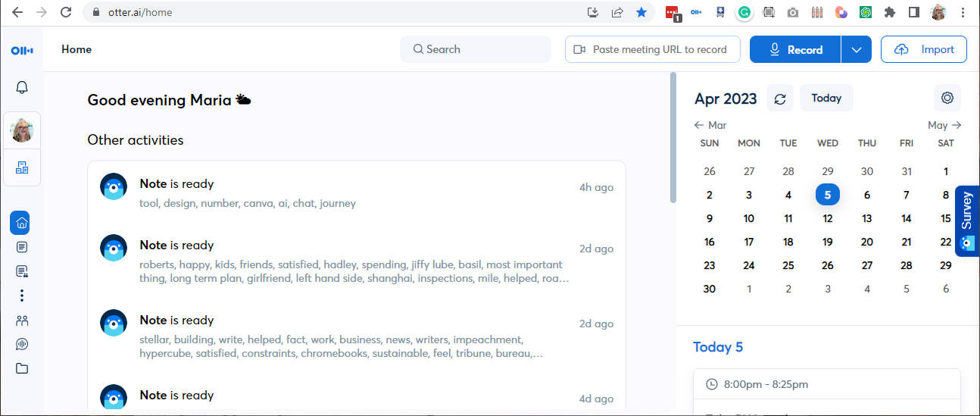980x416 pixels.
Task: Click the Search field
Action: pyautogui.click(x=476, y=49)
